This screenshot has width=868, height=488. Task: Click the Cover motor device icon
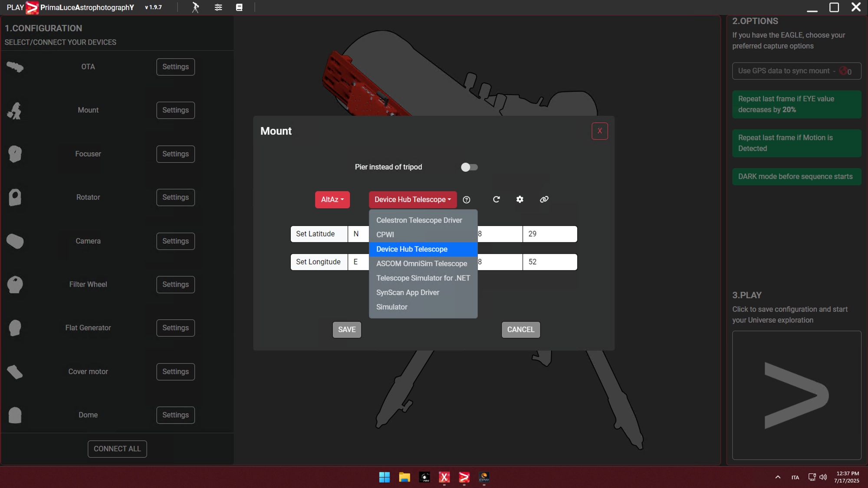coord(15,372)
